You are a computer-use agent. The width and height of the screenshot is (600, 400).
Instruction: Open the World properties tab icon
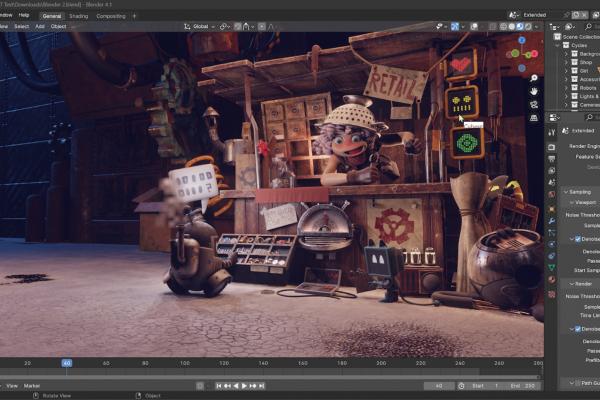click(551, 194)
